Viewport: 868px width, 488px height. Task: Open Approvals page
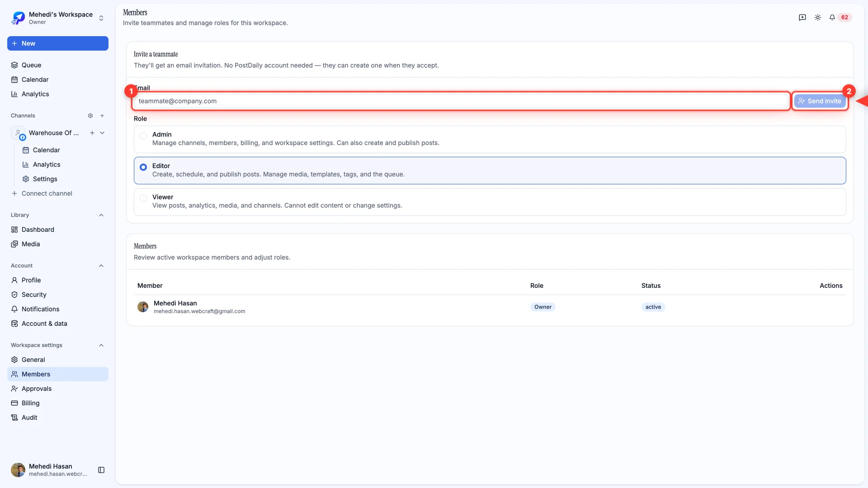tap(58, 389)
